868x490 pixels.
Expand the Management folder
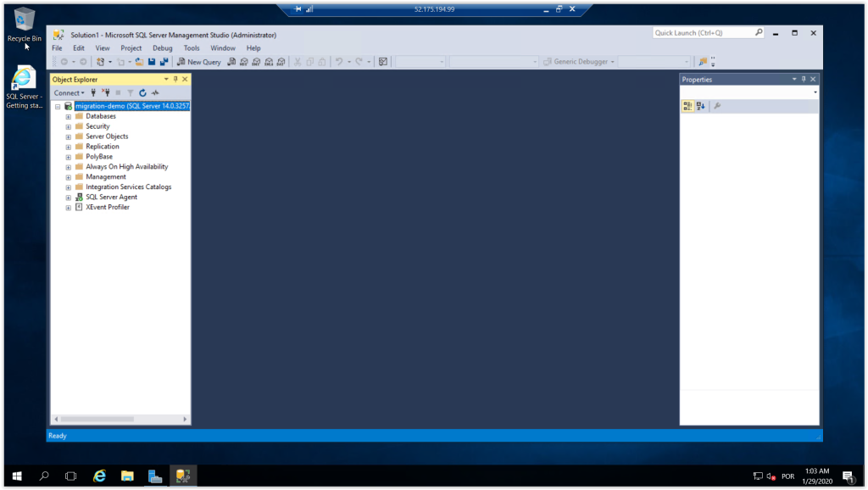coord(68,178)
